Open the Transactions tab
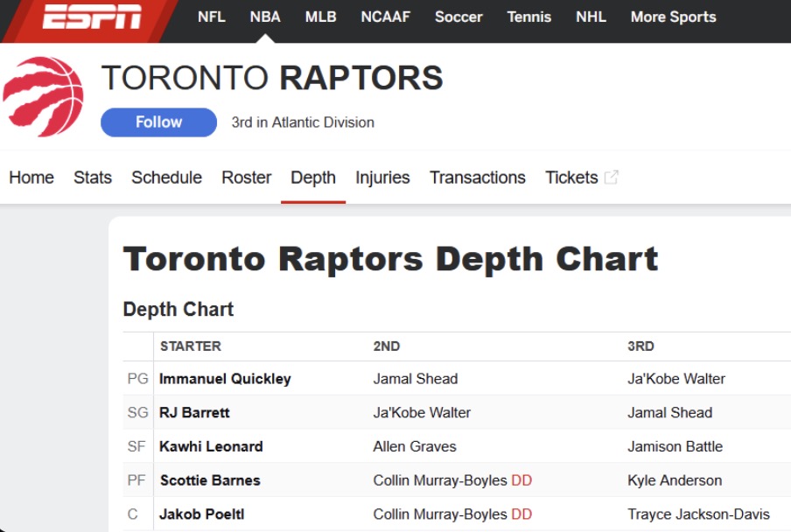This screenshot has height=532, width=791. coord(477,178)
